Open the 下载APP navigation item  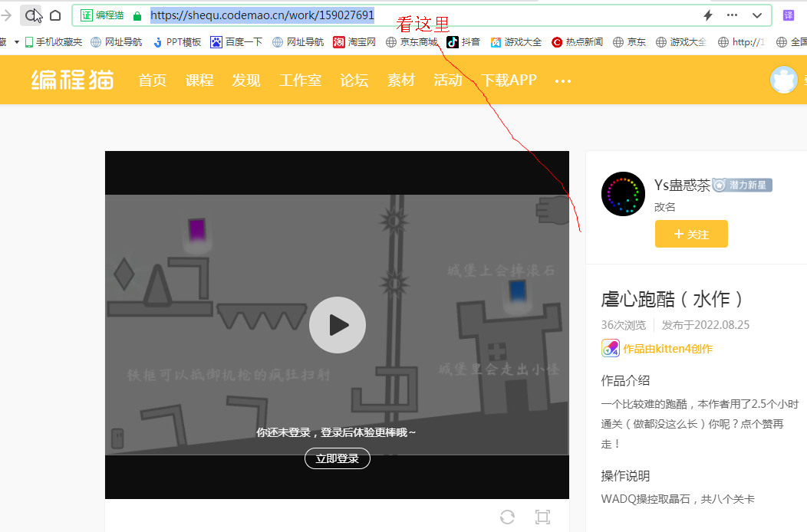(509, 80)
